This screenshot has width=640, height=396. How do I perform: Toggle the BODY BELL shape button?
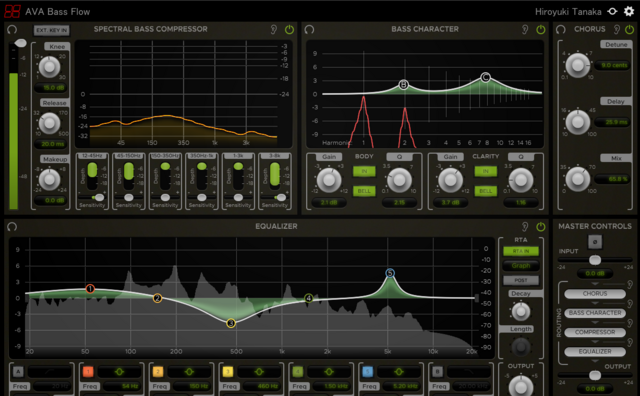point(364,191)
